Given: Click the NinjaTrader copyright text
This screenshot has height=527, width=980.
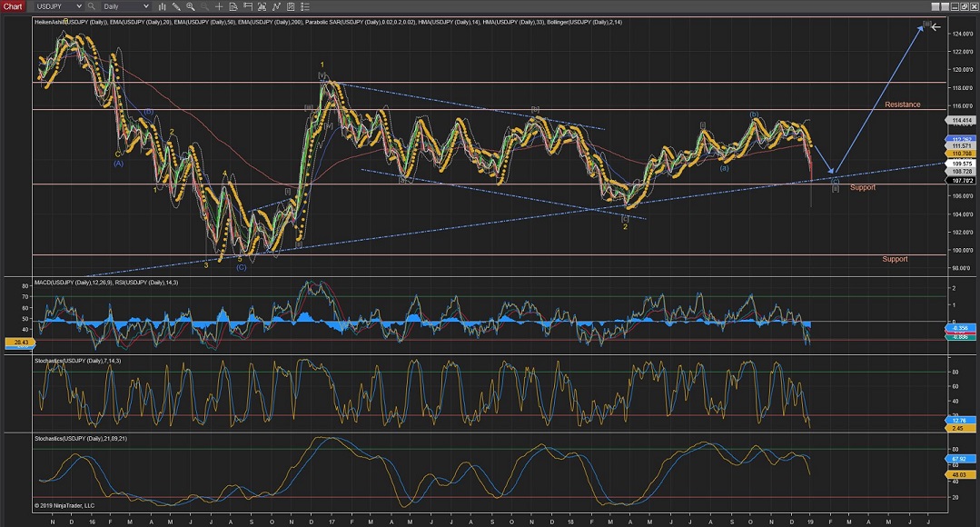Looking at the screenshot, I should 64,506.
